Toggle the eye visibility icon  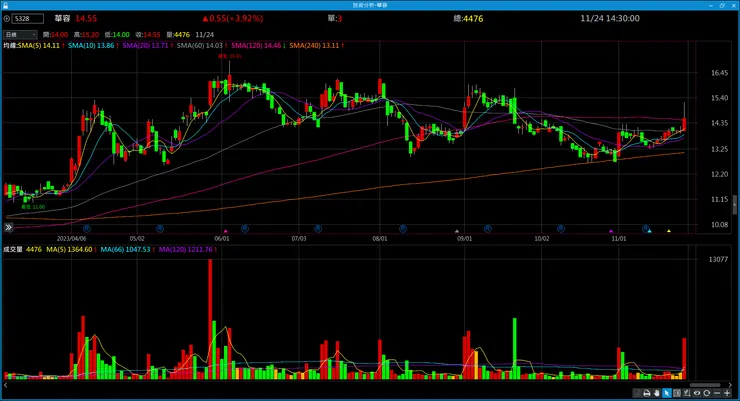(697, 393)
